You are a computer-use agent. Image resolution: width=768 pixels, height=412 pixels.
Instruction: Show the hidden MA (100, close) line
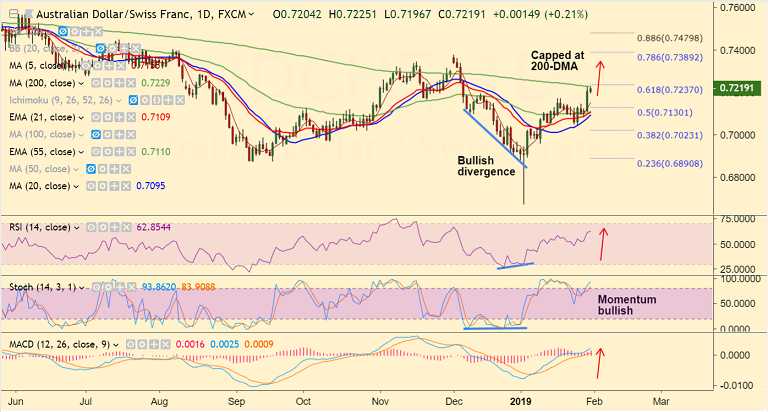pyautogui.click(x=96, y=135)
